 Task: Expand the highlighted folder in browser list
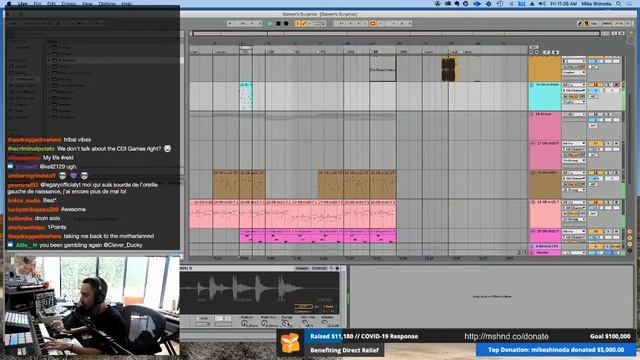(x=49, y=60)
